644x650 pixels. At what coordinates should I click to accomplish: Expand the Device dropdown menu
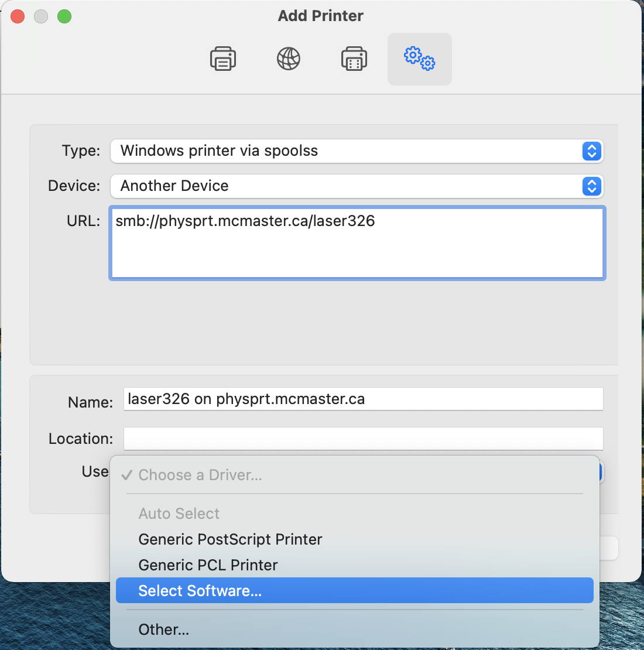[357, 186]
